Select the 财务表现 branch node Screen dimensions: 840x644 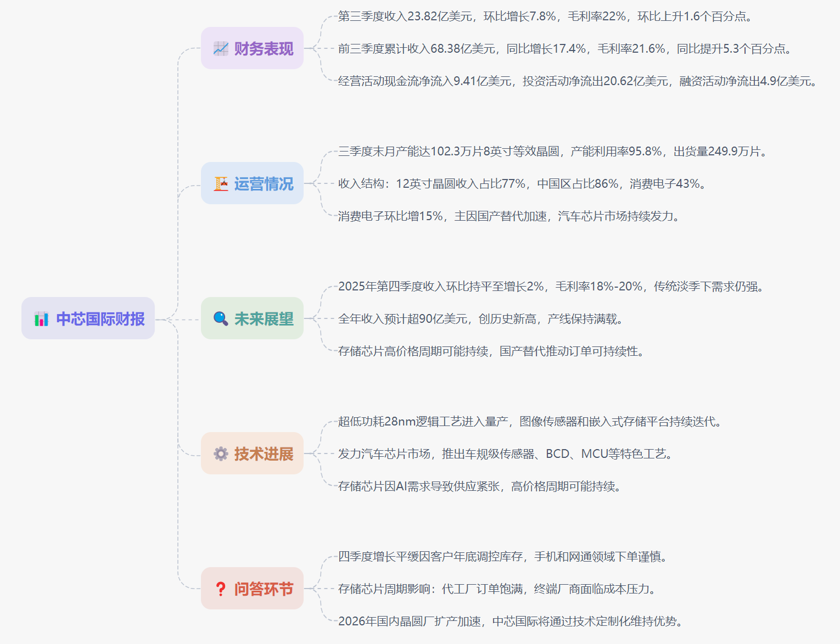tap(264, 49)
